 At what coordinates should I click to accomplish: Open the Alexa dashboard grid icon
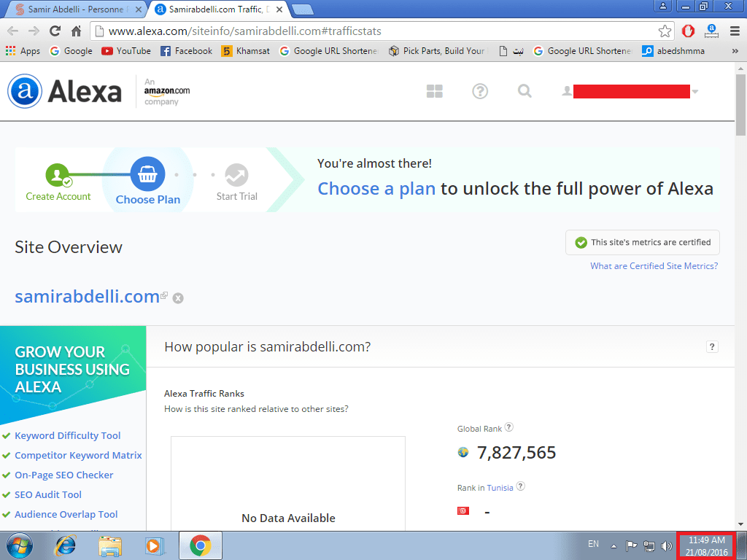tap(435, 91)
